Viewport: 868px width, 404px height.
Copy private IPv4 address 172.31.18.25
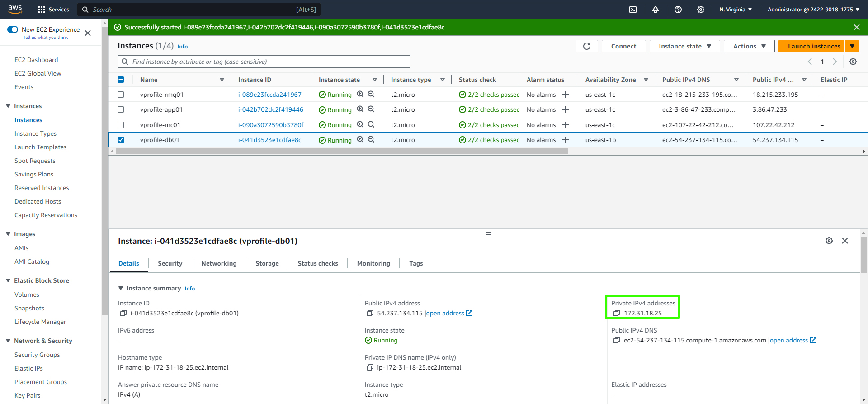click(x=616, y=313)
